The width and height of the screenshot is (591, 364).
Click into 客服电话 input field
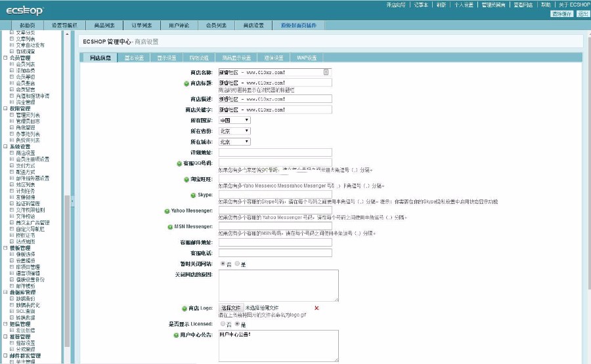pos(275,253)
